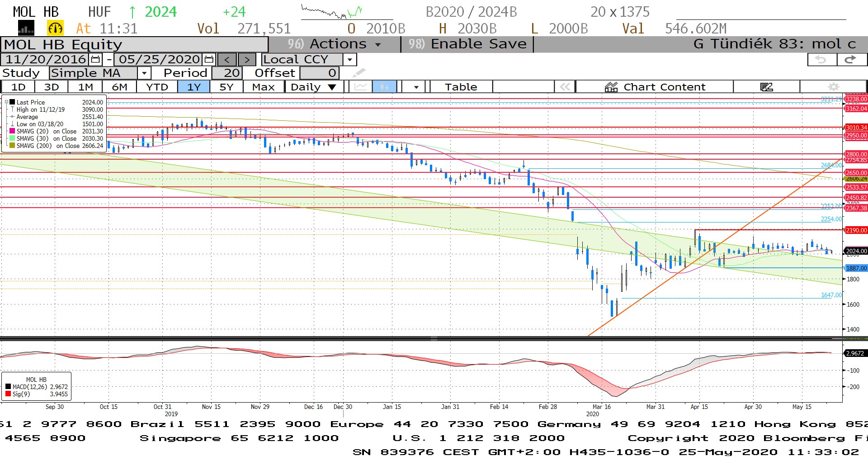Viewport: 868px width, 470px height.
Task: Click the Enable Save button
Action: tap(467, 44)
